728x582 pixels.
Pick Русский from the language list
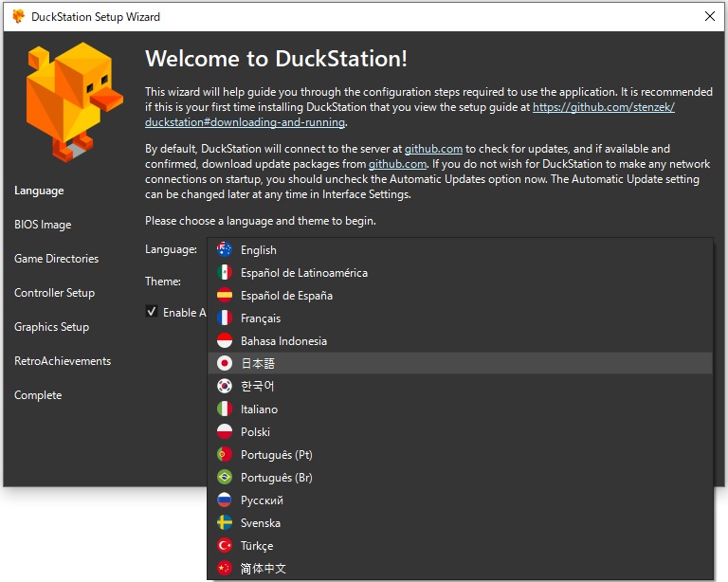(460, 500)
